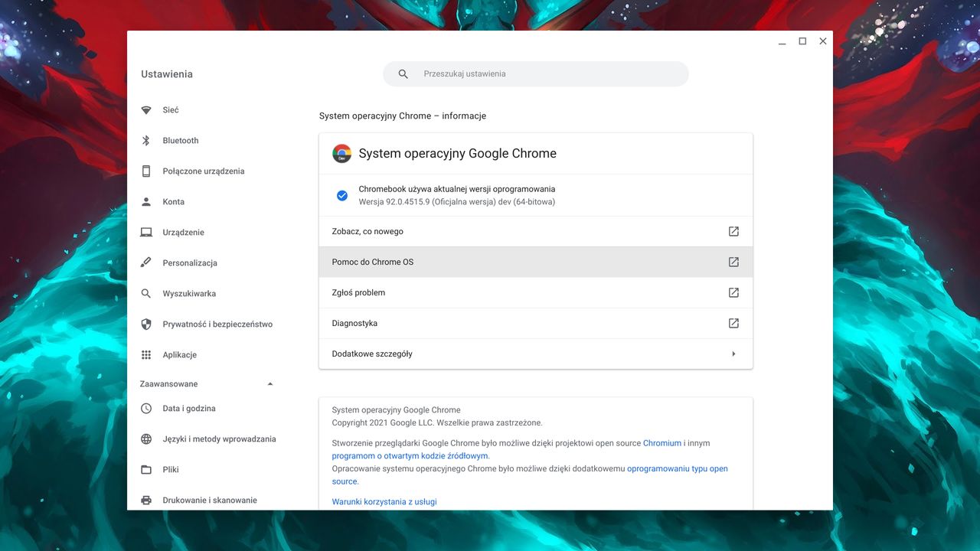This screenshot has width=980, height=551.
Task: Click the search magnifier in the search bar
Action: pyautogui.click(x=403, y=74)
